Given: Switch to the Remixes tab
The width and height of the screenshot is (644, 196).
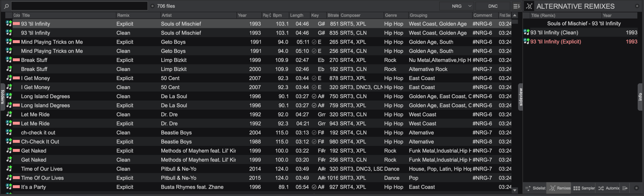Looking at the screenshot, I should [559, 188].
